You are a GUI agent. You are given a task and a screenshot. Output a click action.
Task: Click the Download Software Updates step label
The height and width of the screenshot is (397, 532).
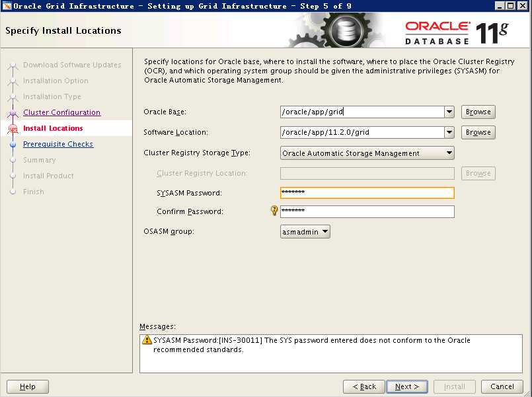click(72, 65)
